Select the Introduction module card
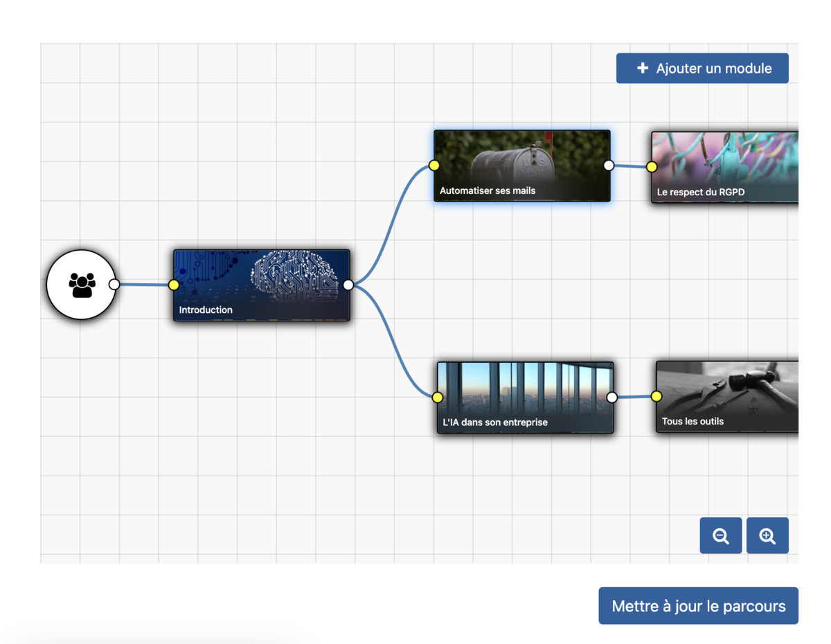The image size is (831, 644). point(261,285)
